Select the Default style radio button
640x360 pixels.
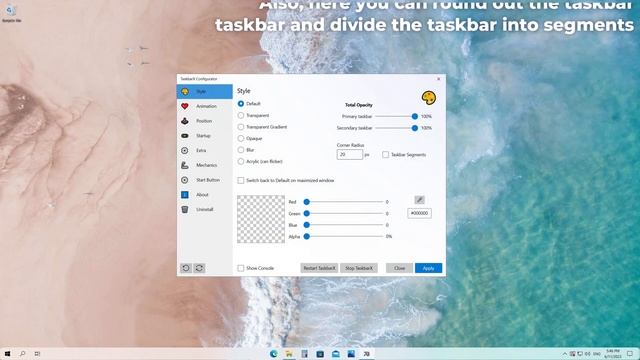(241, 104)
